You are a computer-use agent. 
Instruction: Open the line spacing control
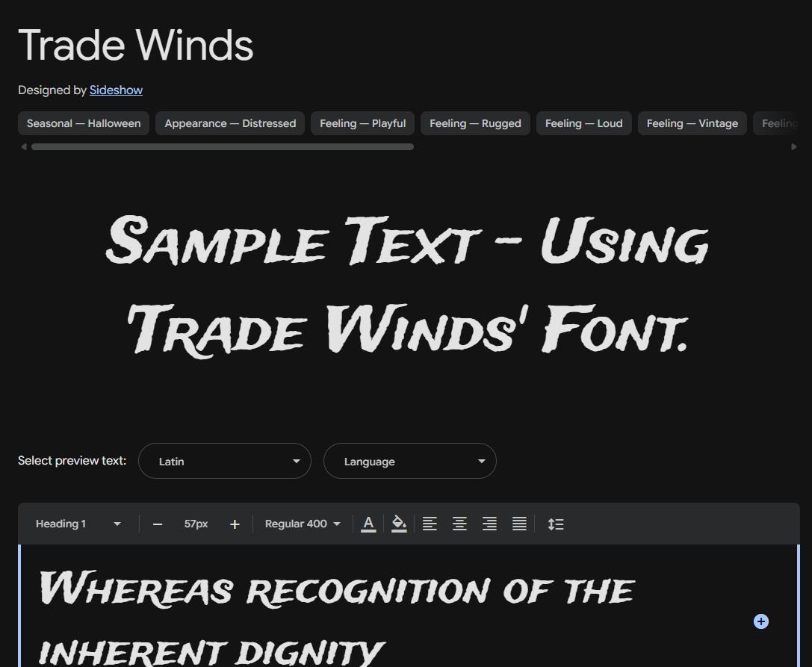click(x=556, y=524)
